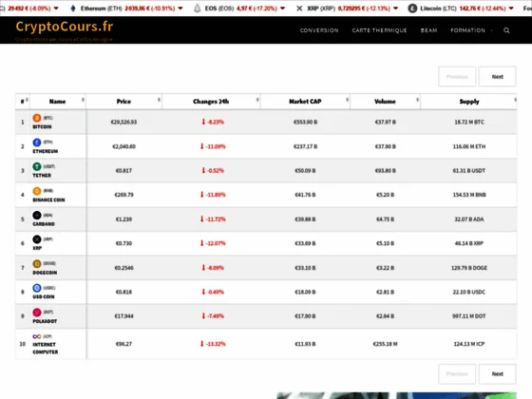The width and height of the screenshot is (532, 399).
Task: Sort table by Price column
Action: (x=123, y=102)
